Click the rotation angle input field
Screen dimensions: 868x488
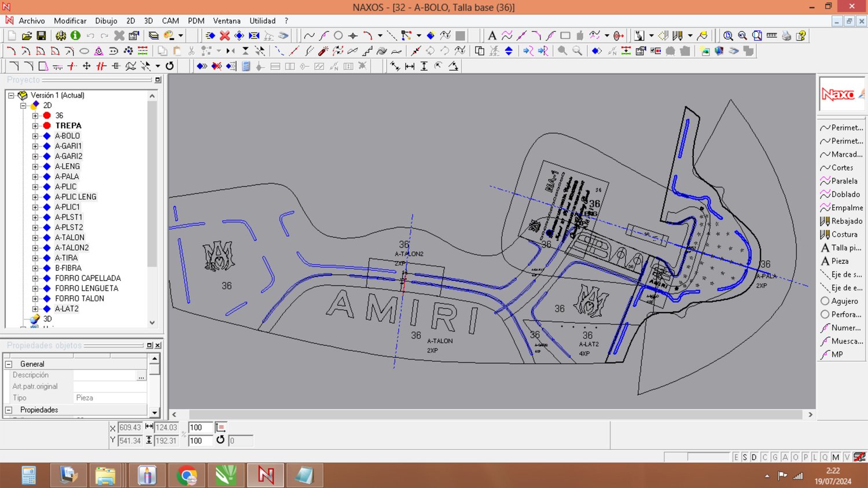point(240,441)
